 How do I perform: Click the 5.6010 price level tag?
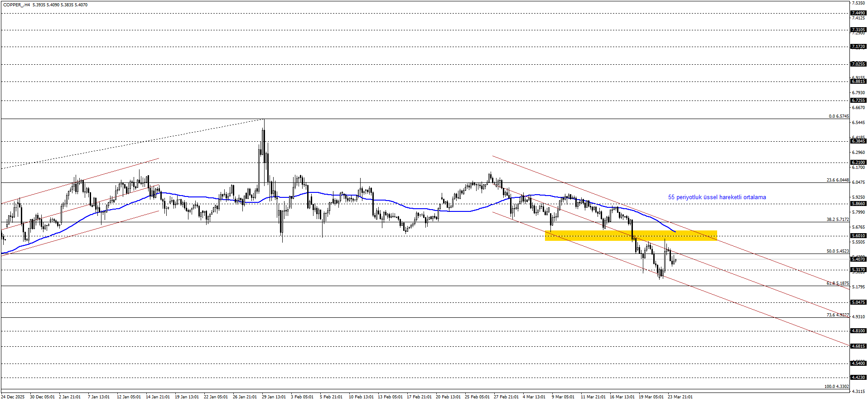pos(858,236)
